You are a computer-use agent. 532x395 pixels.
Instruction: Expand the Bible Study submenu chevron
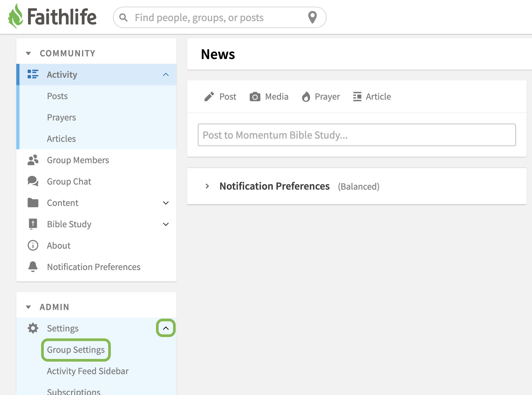click(x=166, y=224)
